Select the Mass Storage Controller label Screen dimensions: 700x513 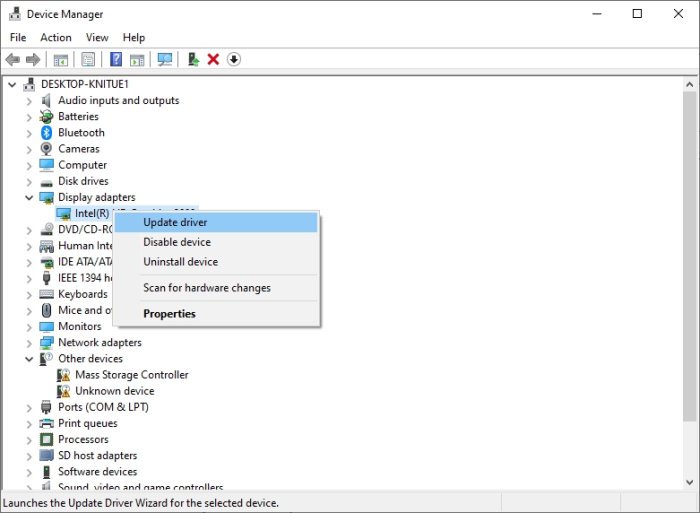132,375
